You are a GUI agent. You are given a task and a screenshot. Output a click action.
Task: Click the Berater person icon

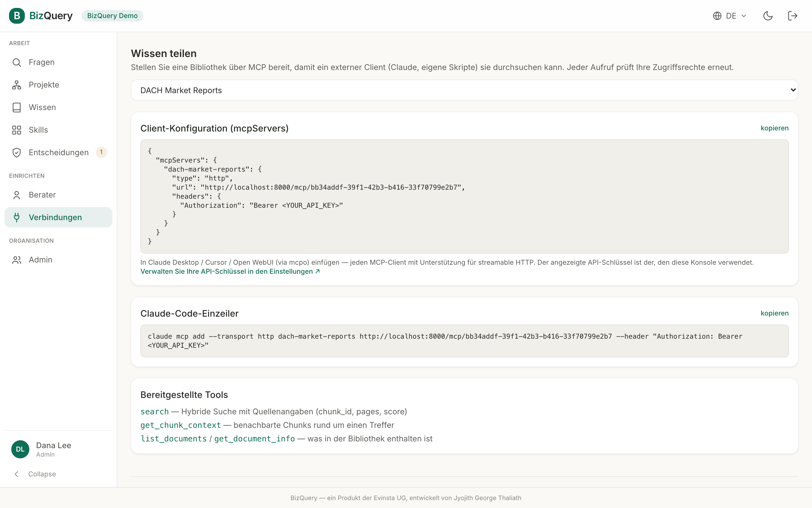coord(17,195)
